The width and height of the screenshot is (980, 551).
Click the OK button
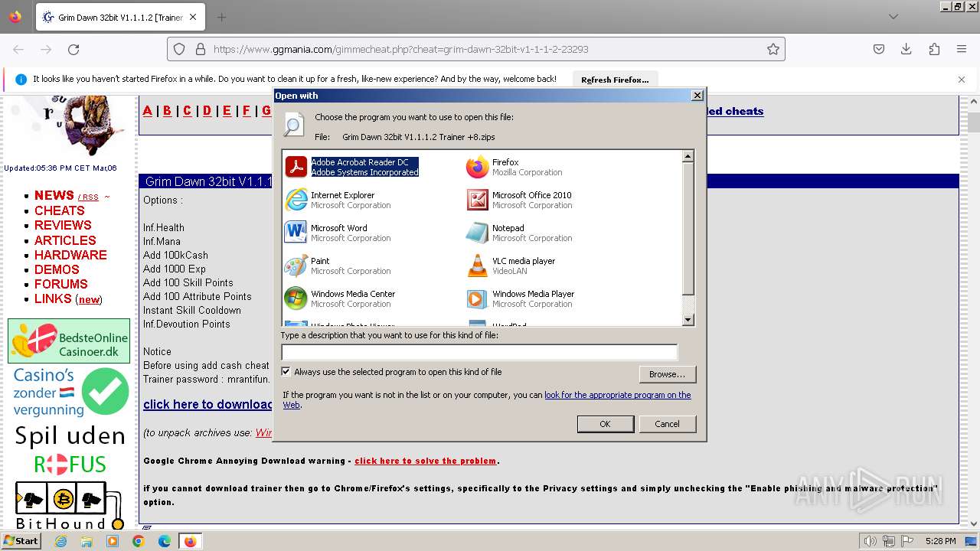(x=605, y=424)
